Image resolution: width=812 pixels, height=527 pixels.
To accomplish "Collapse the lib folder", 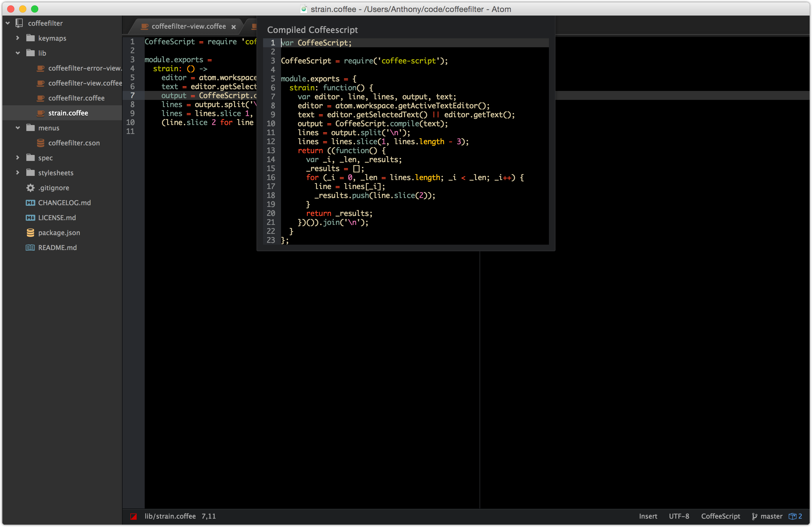I will 18,53.
